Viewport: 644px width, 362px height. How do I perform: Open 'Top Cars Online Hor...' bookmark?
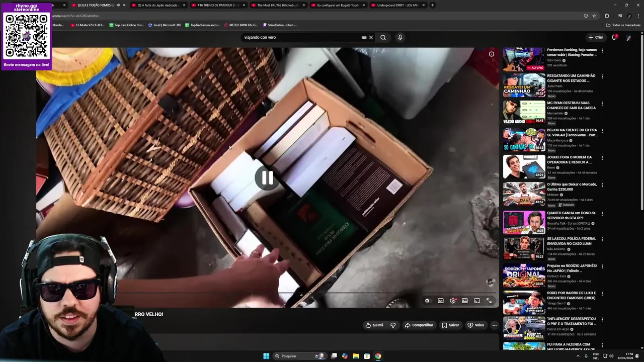pos(127,25)
